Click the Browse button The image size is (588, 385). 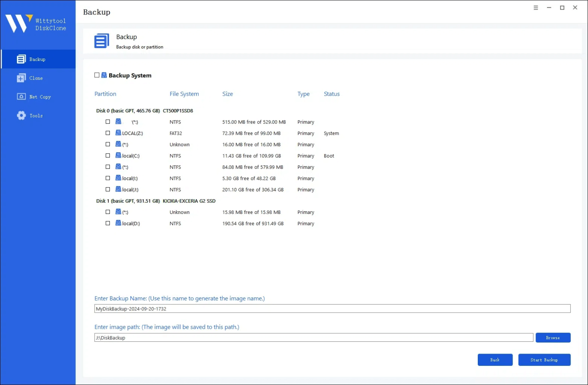(552, 338)
